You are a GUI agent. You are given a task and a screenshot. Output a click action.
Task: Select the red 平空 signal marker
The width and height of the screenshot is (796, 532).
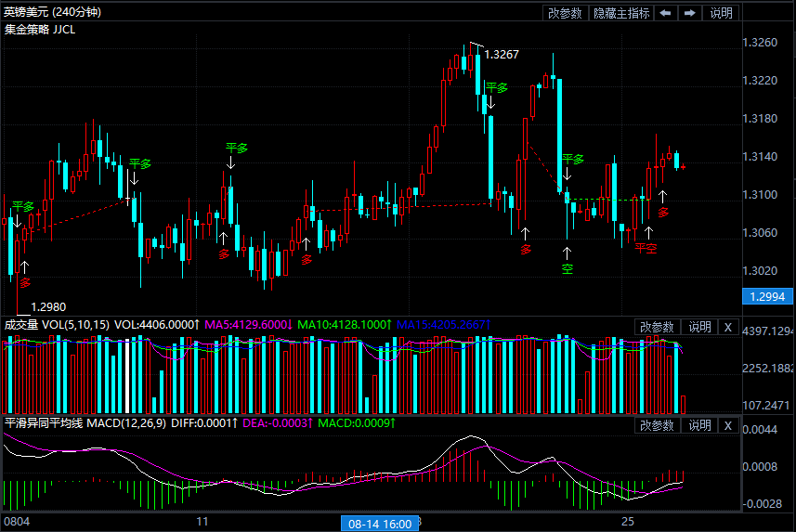646,249
